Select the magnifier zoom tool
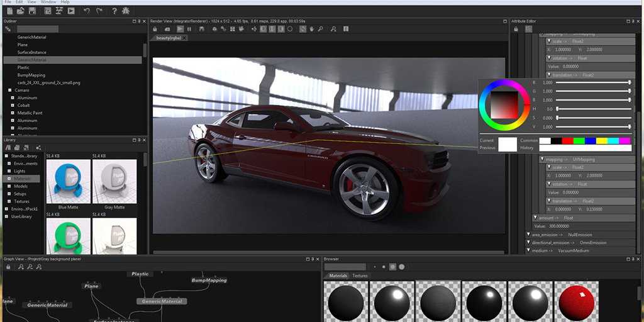 [320, 29]
